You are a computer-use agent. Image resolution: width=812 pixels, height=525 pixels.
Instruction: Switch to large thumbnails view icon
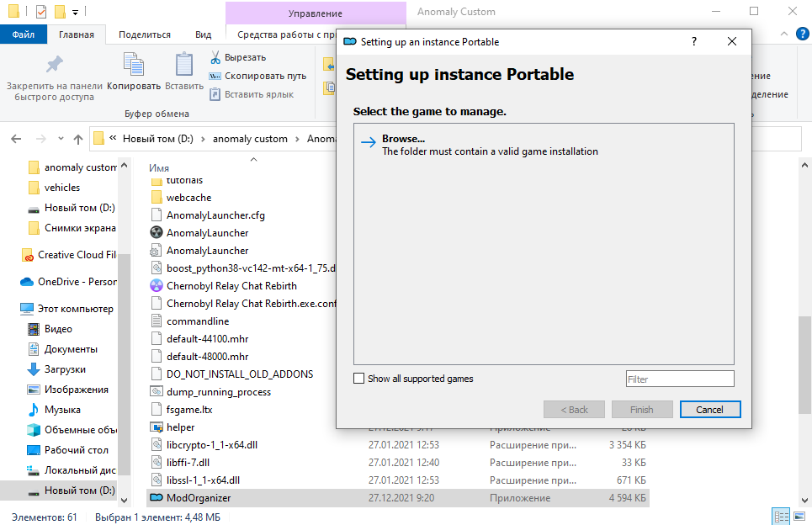(x=800, y=517)
